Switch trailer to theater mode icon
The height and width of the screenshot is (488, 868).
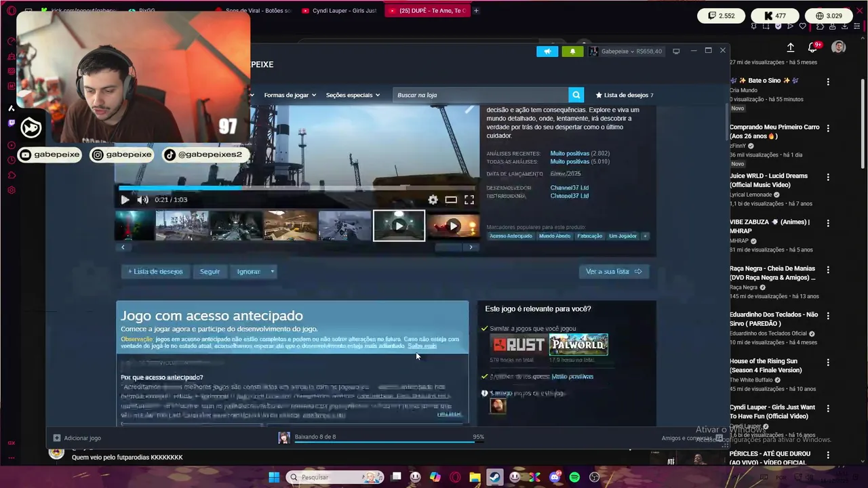(x=451, y=200)
